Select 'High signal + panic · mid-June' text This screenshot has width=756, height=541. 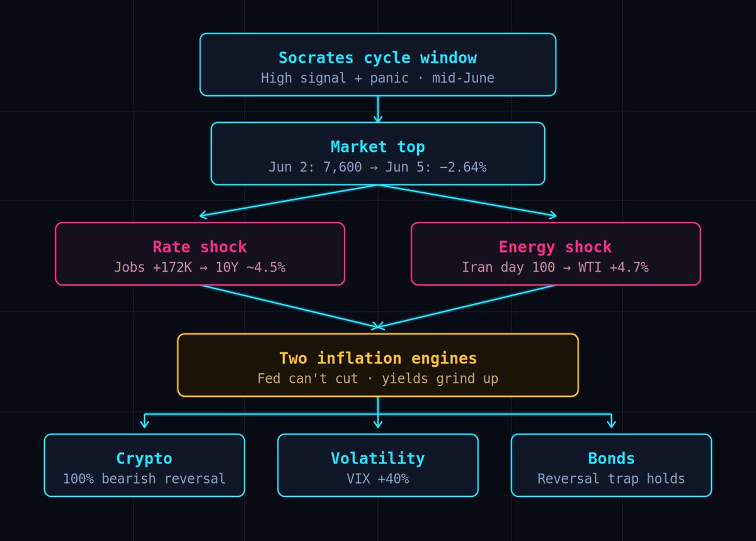click(x=378, y=78)
